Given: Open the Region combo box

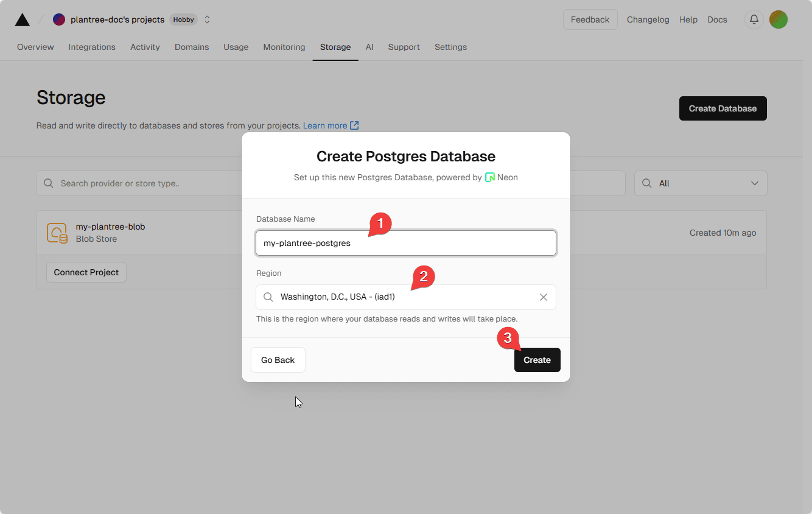Looking at the screenshot, I should click(406, 297).
